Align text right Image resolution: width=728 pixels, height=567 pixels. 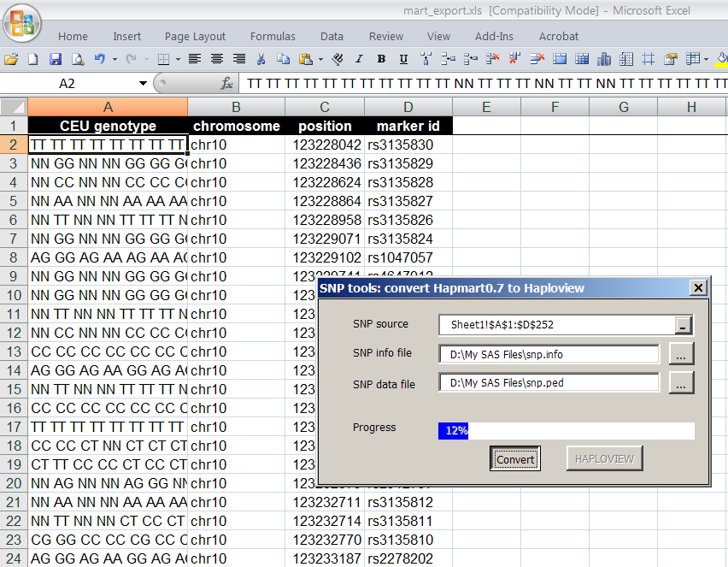(x=239, y=59)
